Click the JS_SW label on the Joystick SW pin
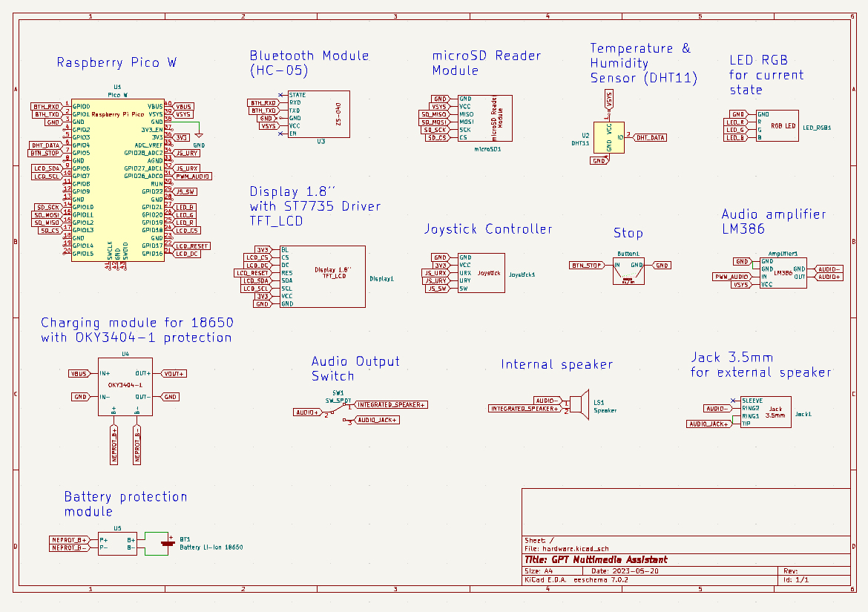 coord(437,289)
